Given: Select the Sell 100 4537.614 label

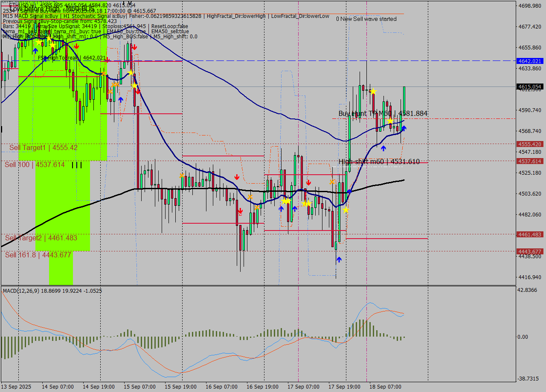Looking at the screenshot, I should (35, 164).
